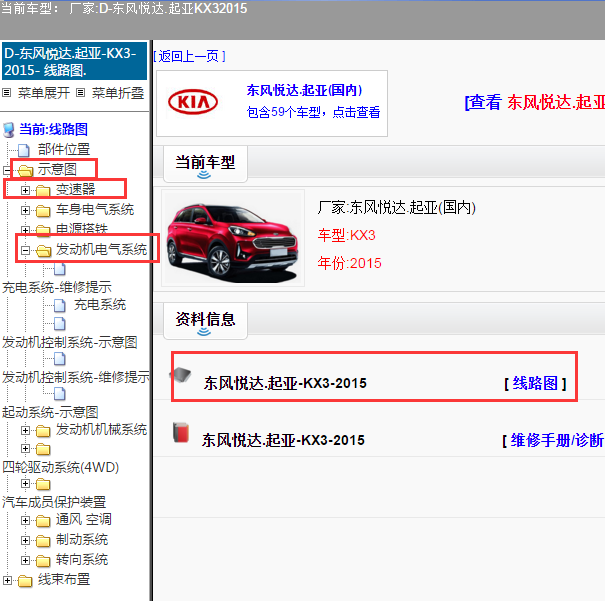The width and height of the screenshot is (605, 601).
Task: Expand the 转向系统 folder
Action: tap(25, 560)
